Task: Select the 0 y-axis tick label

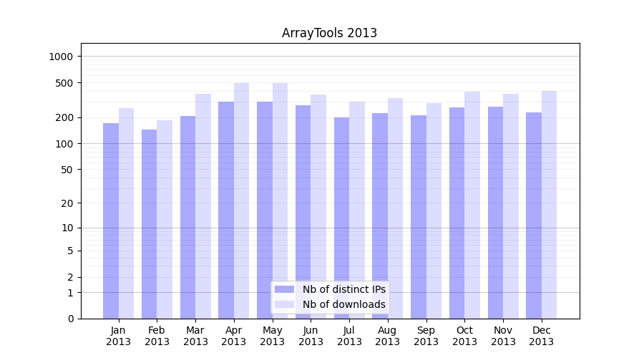Action: [70, 319]
